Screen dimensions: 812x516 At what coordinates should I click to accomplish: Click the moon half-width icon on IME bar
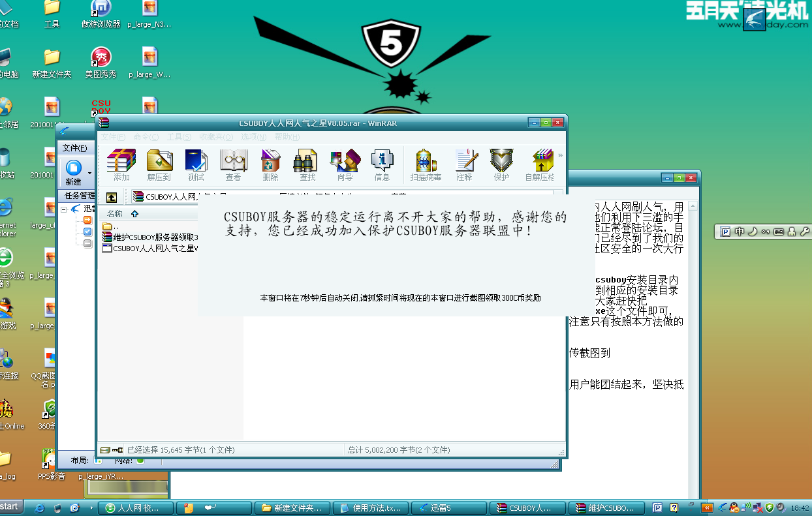752,231
